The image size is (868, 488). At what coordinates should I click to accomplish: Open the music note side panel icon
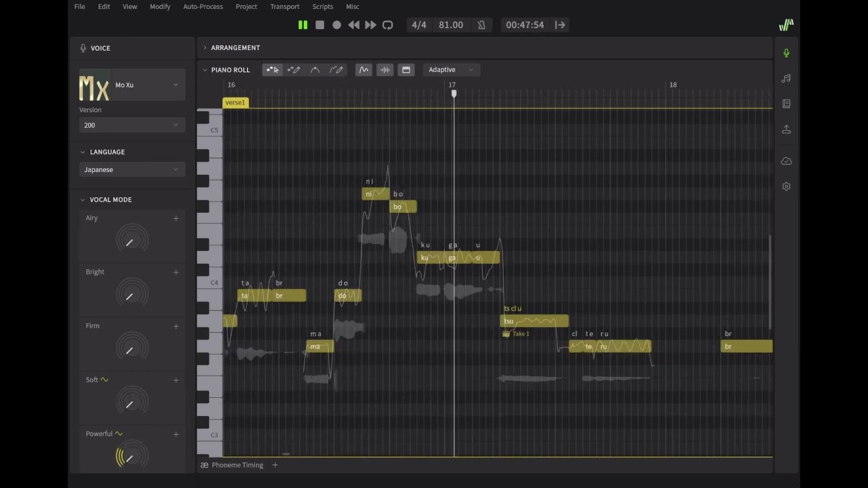787,79
